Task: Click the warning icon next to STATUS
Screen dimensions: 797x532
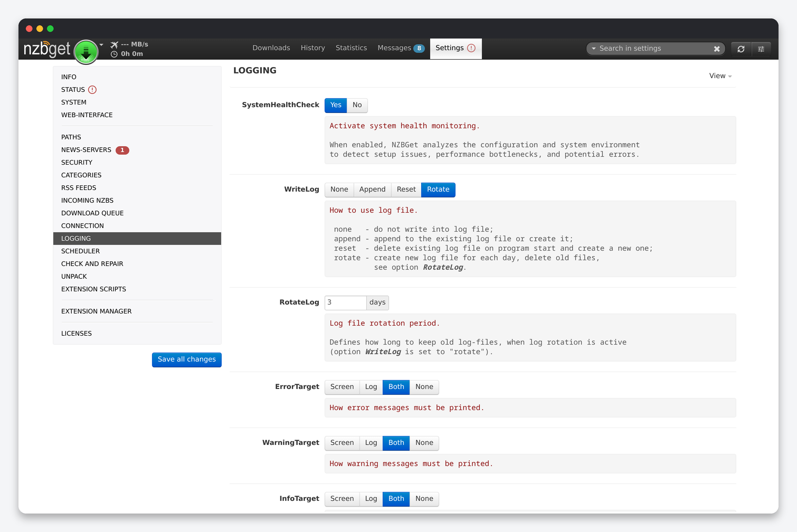Action: click(92, 90)
